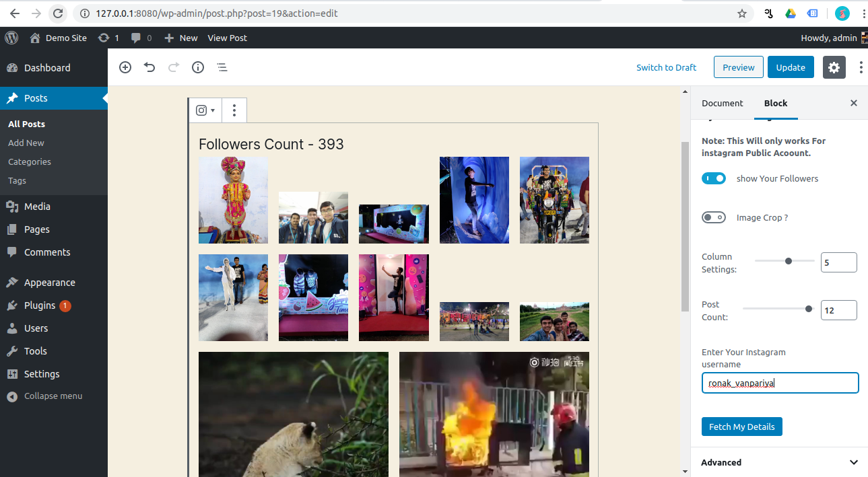Select the Block tab
The height and width of the screenshot is (477, 868).
tap(775, 103)
